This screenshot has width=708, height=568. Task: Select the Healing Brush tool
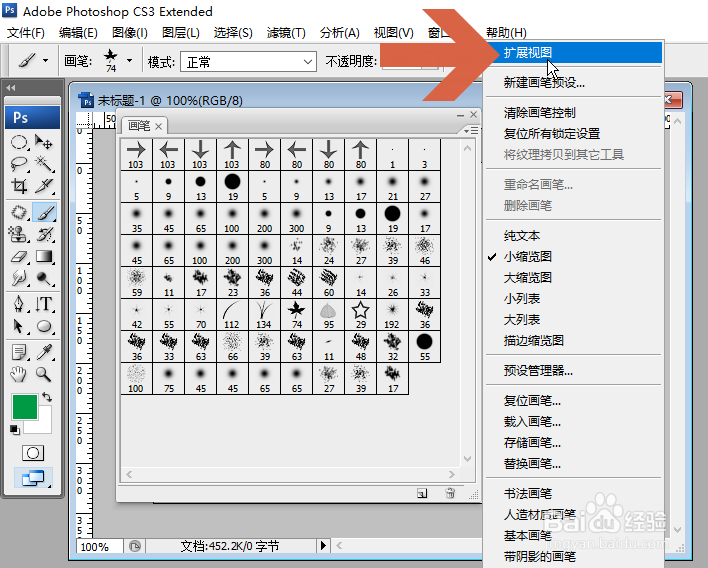point(19,212)
